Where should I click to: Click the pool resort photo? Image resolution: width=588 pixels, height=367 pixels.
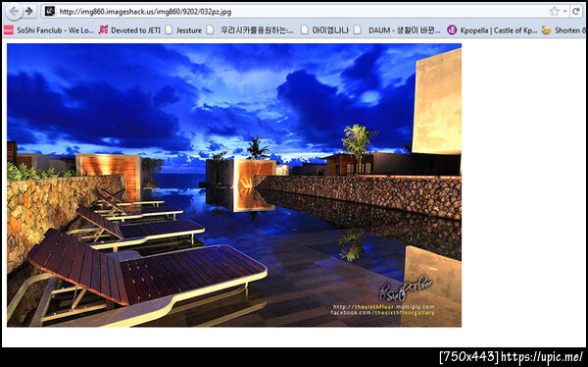tap(234, 185)
